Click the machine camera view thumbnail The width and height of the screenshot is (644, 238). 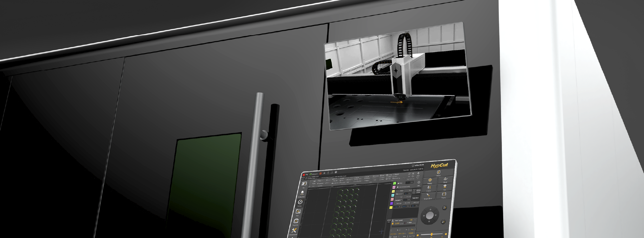(398, 76)
